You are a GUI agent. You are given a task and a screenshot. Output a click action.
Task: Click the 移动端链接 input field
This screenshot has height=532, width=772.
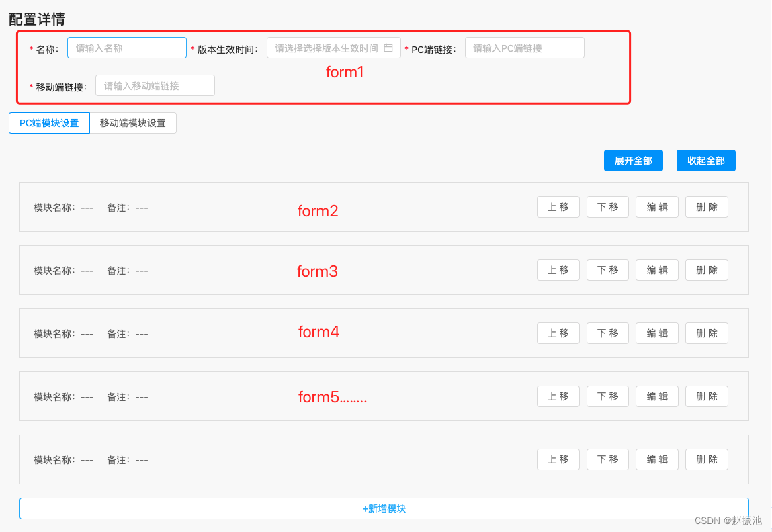[x=155, y=85]
